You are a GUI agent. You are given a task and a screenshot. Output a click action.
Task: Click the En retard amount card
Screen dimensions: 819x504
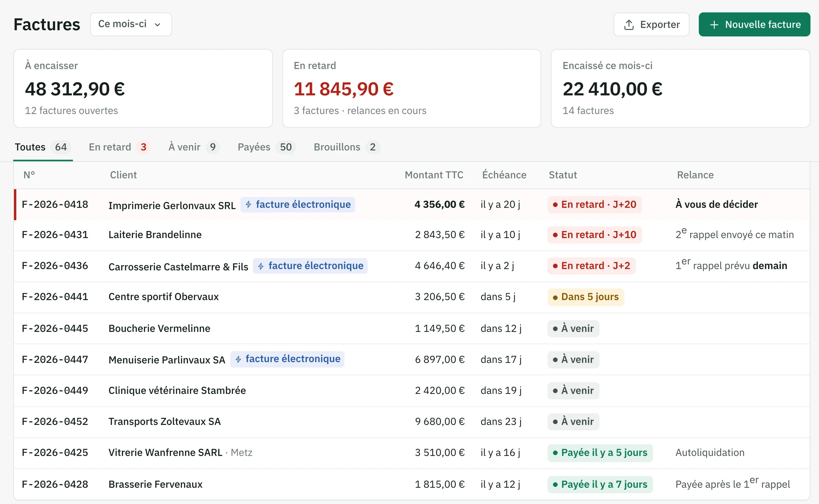412,88
